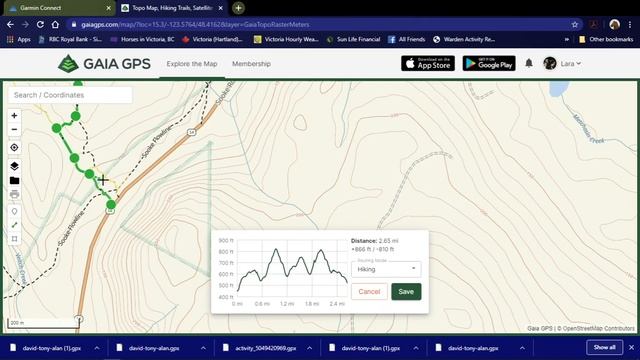Open Other bookmarks folder

pos(606,40)
